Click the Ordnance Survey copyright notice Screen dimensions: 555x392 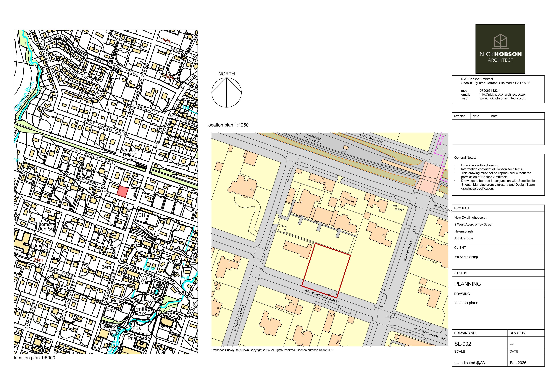click(x=272, y=350)
